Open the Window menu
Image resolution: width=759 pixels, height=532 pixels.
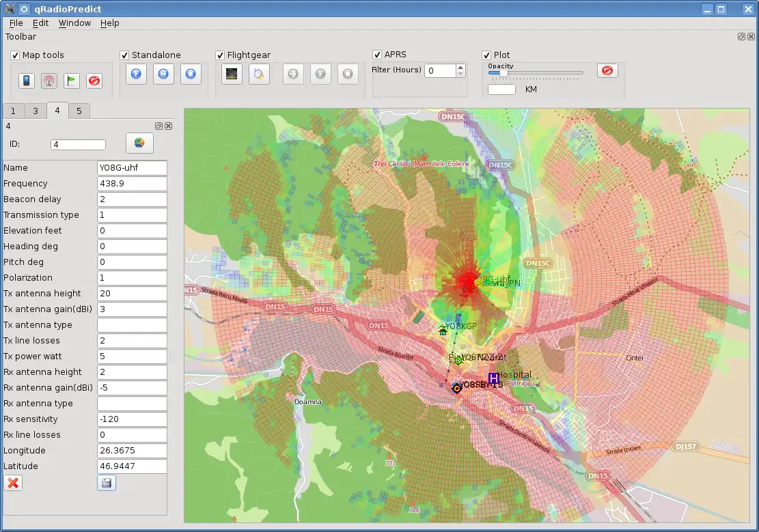tap(74, 23)
